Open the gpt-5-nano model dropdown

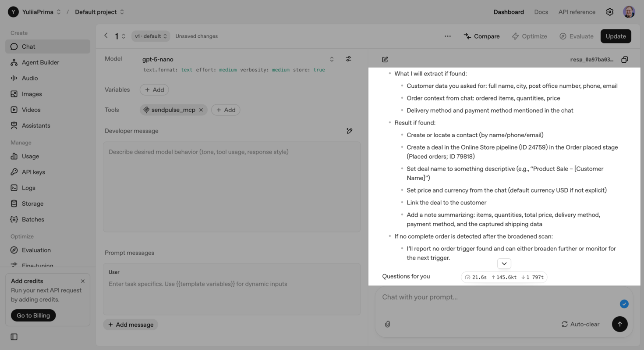click(332, 59)
